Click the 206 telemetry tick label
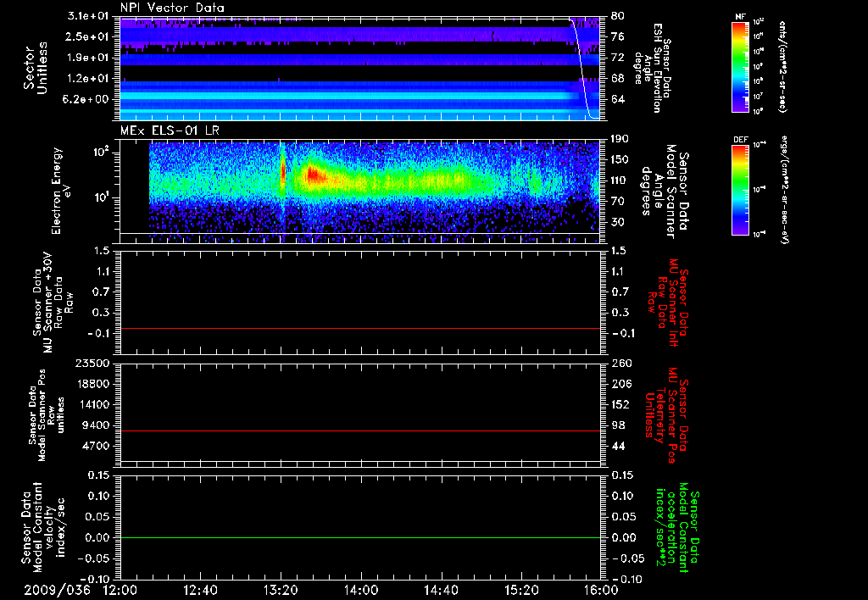The width and height of the screenshot is (868, 600). (620, 384)
